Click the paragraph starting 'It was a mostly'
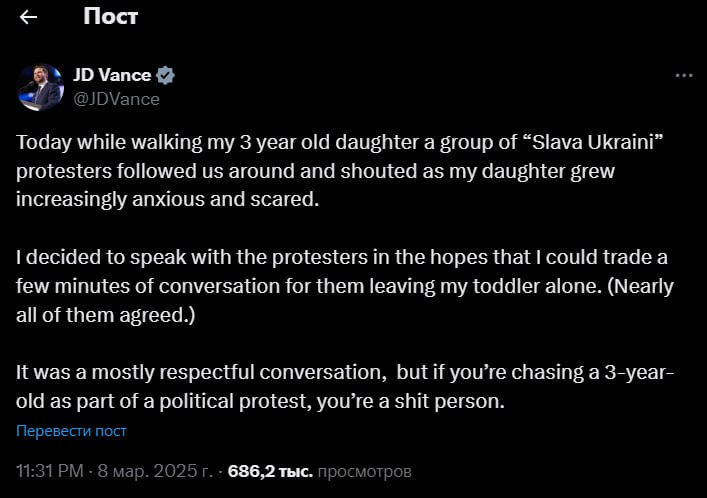 click(340, 387)
